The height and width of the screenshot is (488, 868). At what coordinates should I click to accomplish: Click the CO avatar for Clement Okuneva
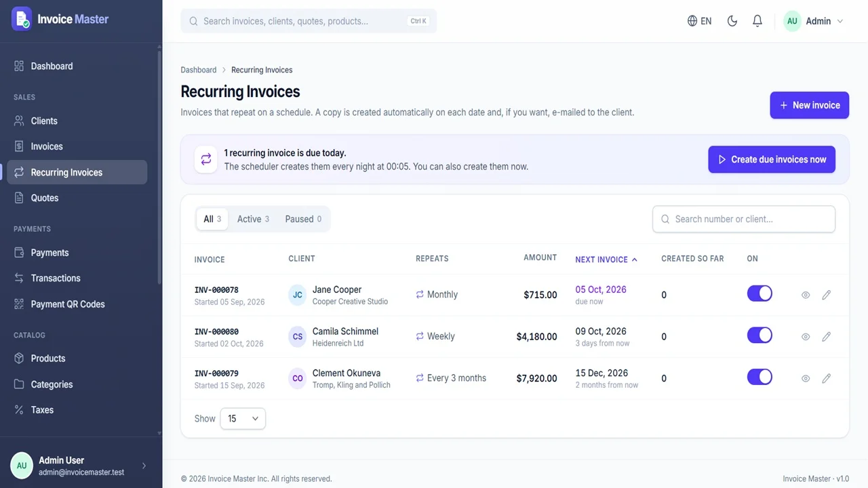tap(298, 378)
